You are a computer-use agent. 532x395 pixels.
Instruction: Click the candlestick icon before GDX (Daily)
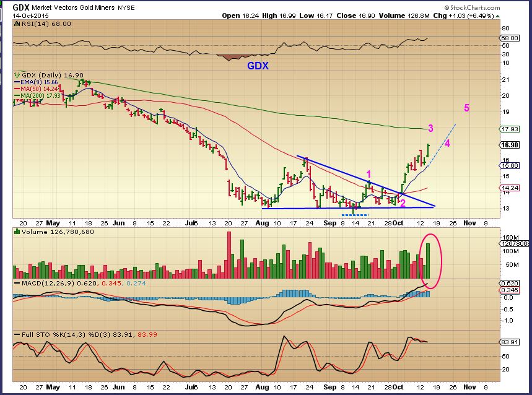pos(17,75)
